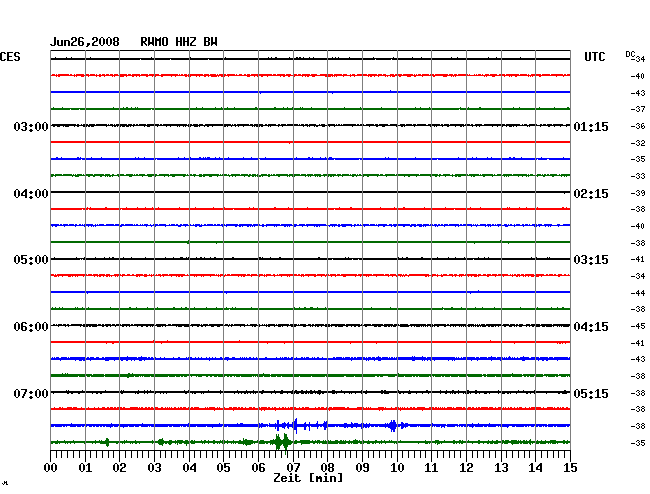
Task: Click blue trace burst near minute 10
Action: [393, 426]
